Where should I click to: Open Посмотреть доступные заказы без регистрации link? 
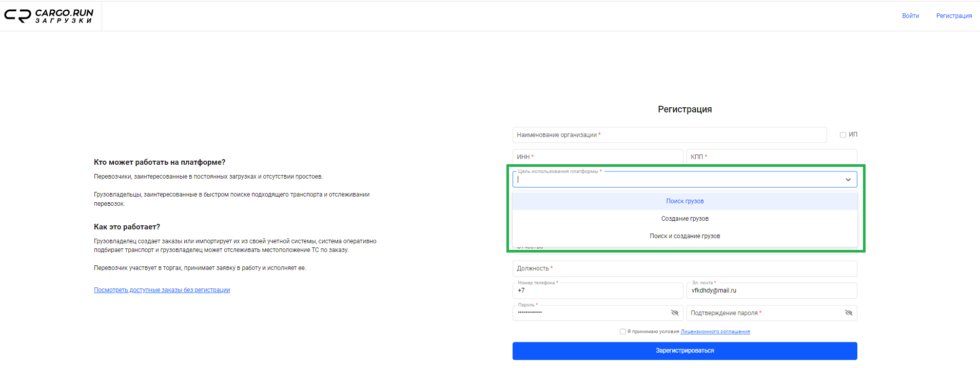[162, 290]
